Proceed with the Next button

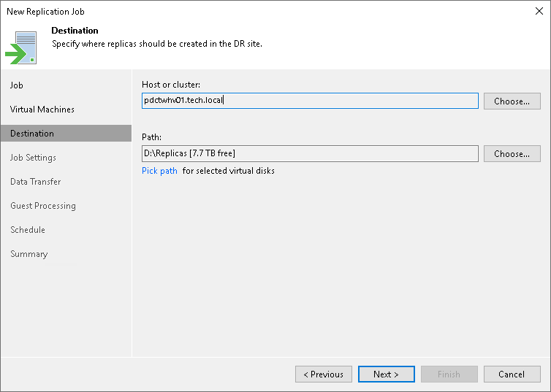click(x=386, y=374)
